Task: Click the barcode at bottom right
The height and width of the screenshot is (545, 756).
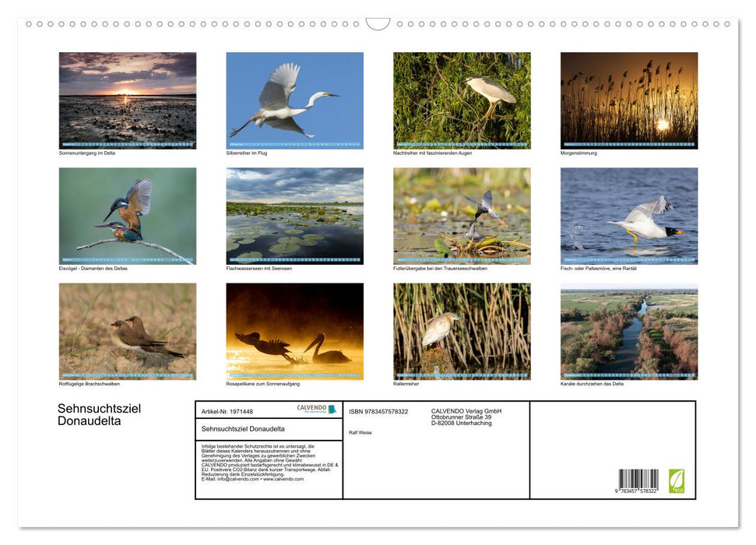Action: pyautogui.click(x=638, y=480)
